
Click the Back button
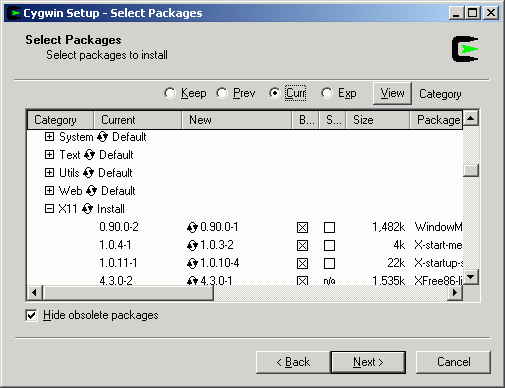point(293,362)
